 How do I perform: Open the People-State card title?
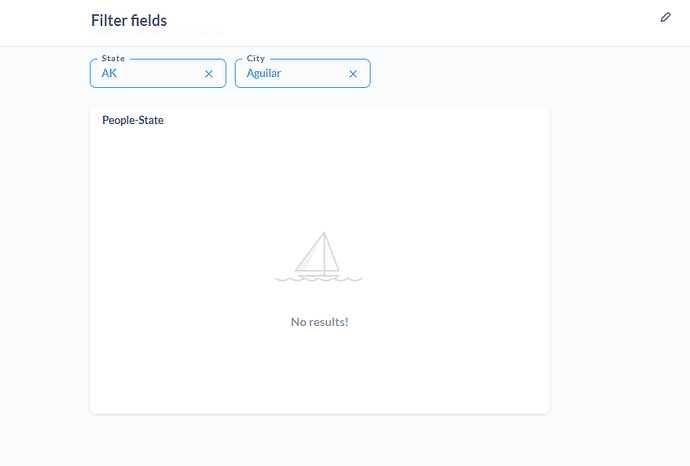coord(133,120)
